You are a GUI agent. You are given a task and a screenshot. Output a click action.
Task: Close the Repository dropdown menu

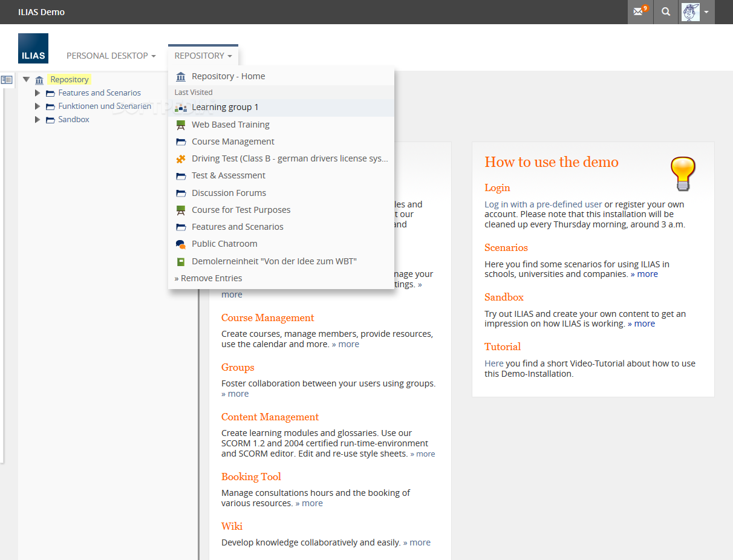tap(203, 56)
